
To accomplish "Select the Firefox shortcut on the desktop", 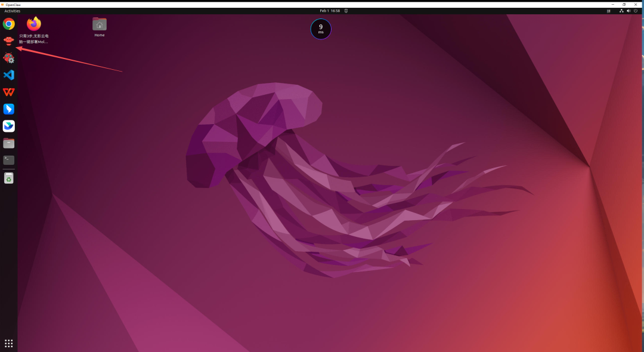I will point(34,24).
